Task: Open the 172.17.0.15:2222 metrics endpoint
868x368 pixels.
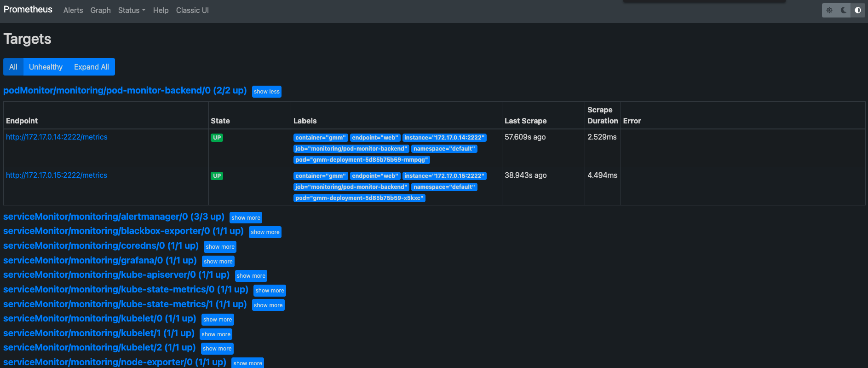Action: (57, 175)
